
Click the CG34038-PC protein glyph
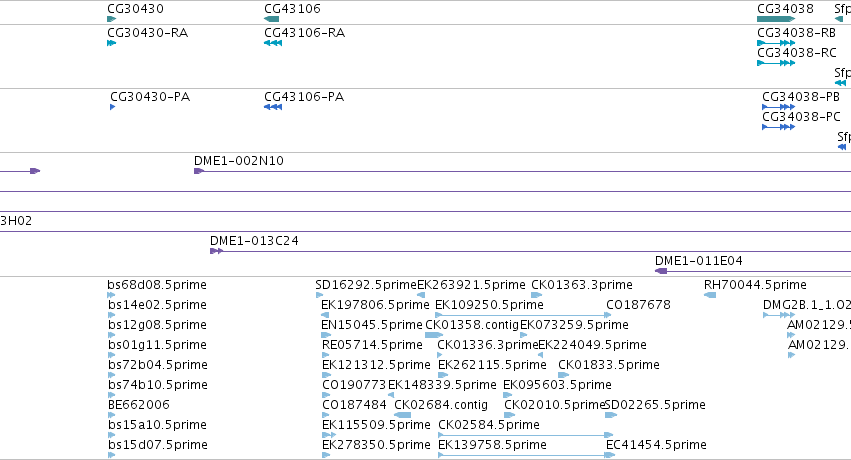coord(779,127)
